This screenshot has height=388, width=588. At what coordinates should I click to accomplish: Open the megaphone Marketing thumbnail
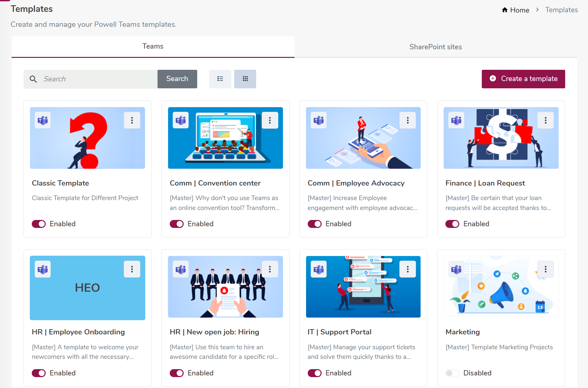pyautogui.click(x=501, y=286)
